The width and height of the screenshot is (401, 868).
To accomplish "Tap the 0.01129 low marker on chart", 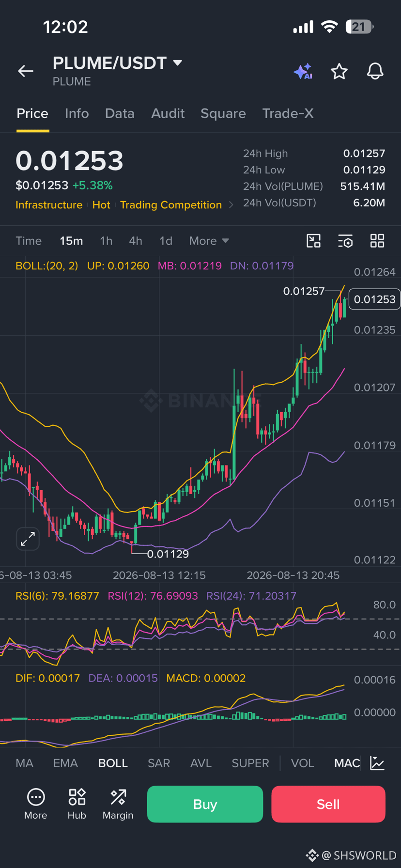I will click(168, 554).
